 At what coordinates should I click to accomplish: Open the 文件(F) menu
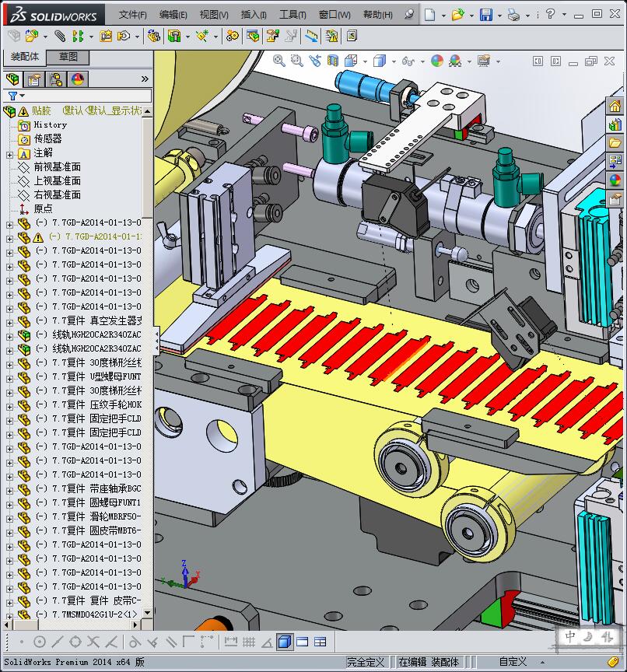[132, 15]
